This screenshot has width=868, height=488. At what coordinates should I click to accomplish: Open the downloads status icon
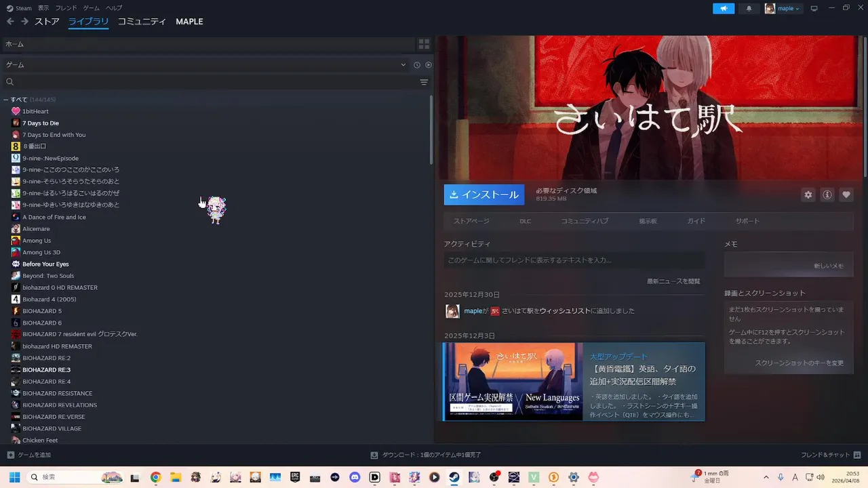pyautogui.click(x=374, y=455)
